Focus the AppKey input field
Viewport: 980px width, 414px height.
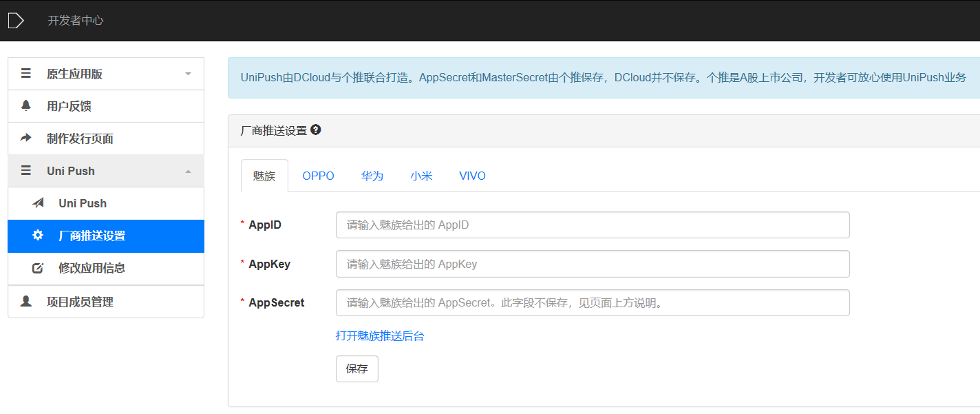coord(593,264)
